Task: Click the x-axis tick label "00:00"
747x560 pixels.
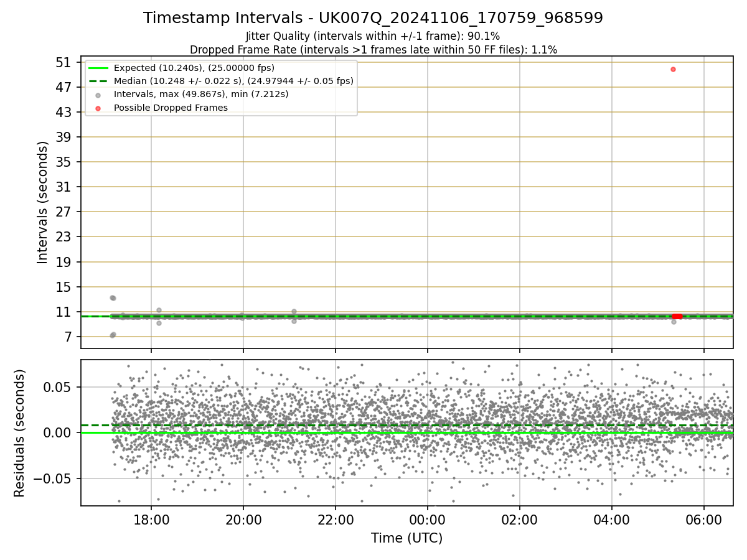Action: (428, 520)
